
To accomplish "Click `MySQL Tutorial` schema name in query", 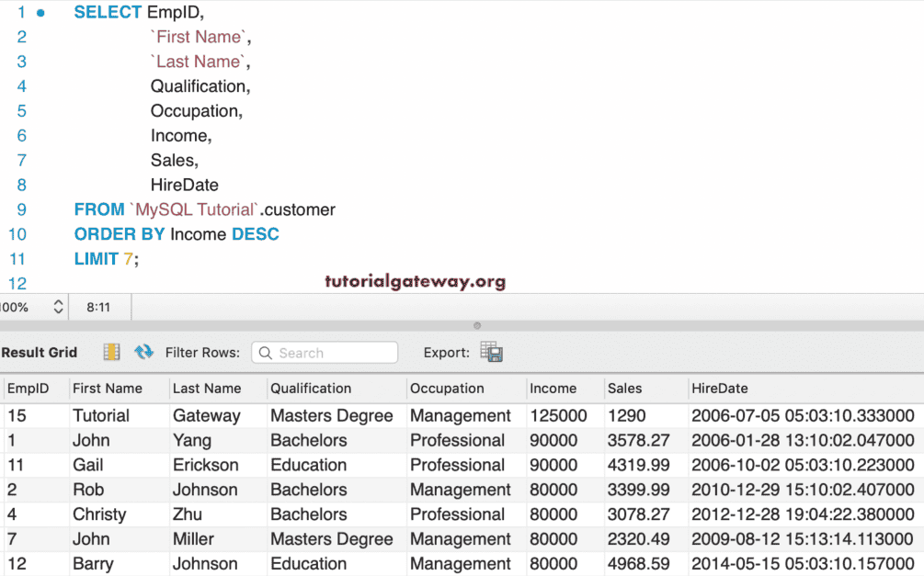I will [x=195, y=210].
